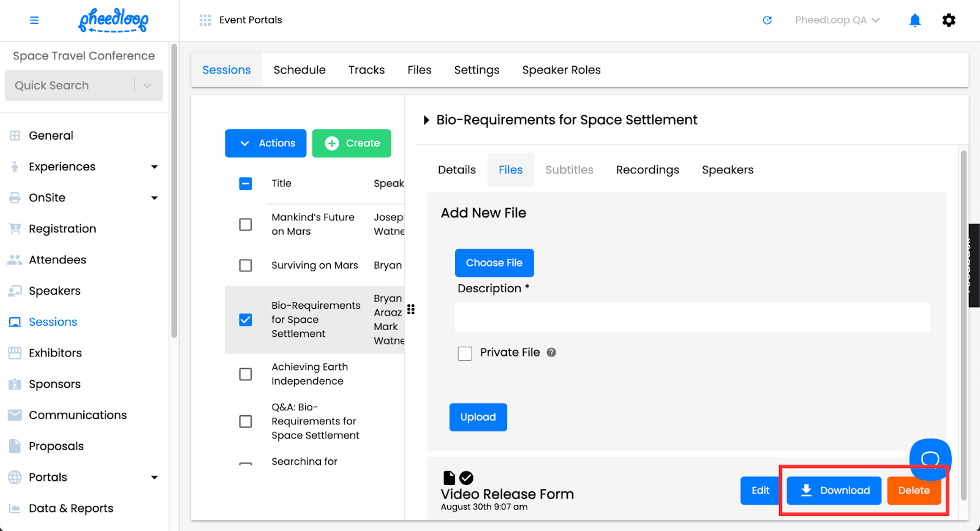The image size is (980, 531).
Task: Click the PheedLoop logo
Action: [x=113, y=20]
